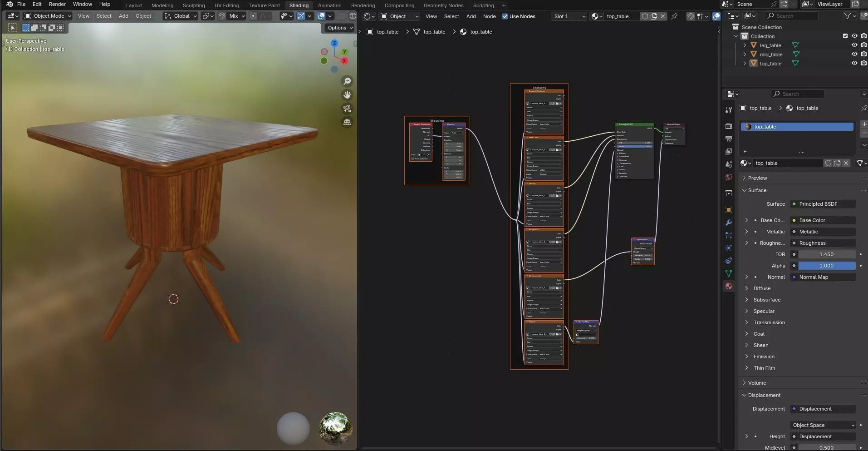
Task: Click the hand pan viewport gizmo
Action: (x=347, y=95)
